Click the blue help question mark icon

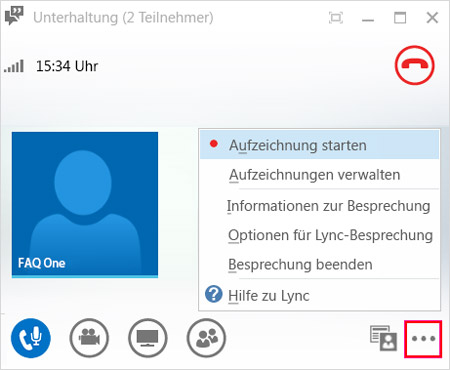(x=214, y=294)
